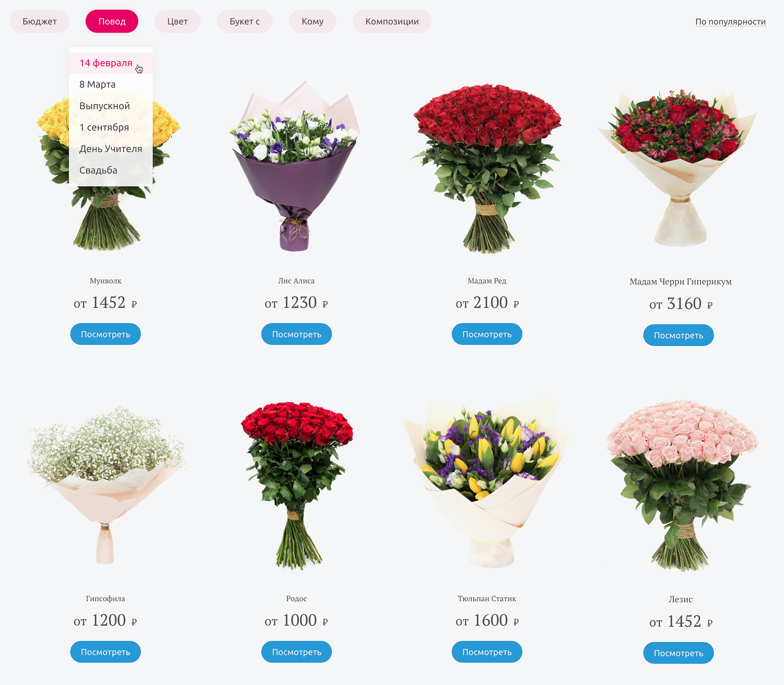Expand the Цвет filter
784x685 pixels.
tap(177, 21)
